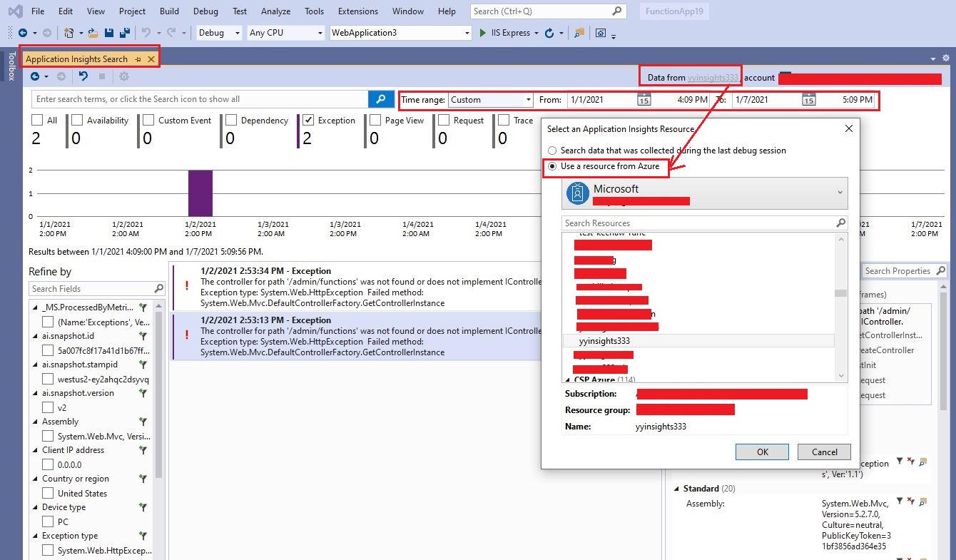
Task: Click the magnifier in the Quick Launch search box
Action: click(x=617, y=11)
